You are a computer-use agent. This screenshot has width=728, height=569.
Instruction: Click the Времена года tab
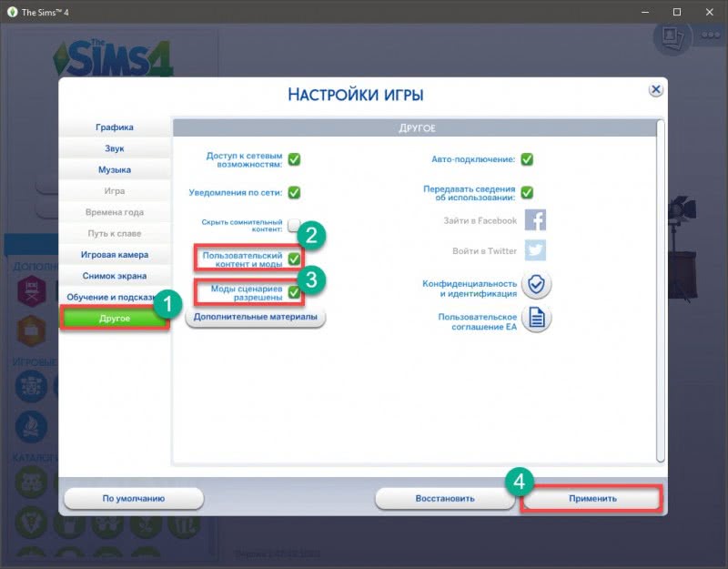115,212
